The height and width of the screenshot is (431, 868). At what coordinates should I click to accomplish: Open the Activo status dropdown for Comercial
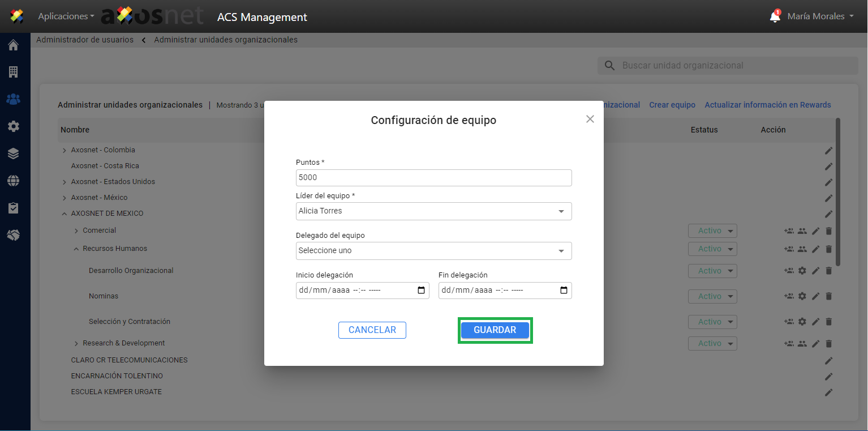click(x=712, y=231)
